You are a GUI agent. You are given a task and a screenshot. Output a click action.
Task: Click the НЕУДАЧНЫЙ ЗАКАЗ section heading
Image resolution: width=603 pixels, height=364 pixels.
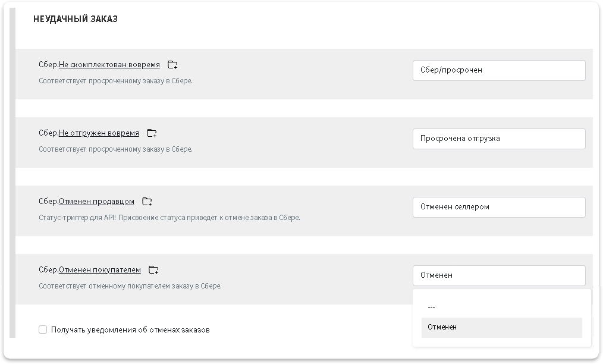(76, 19)
